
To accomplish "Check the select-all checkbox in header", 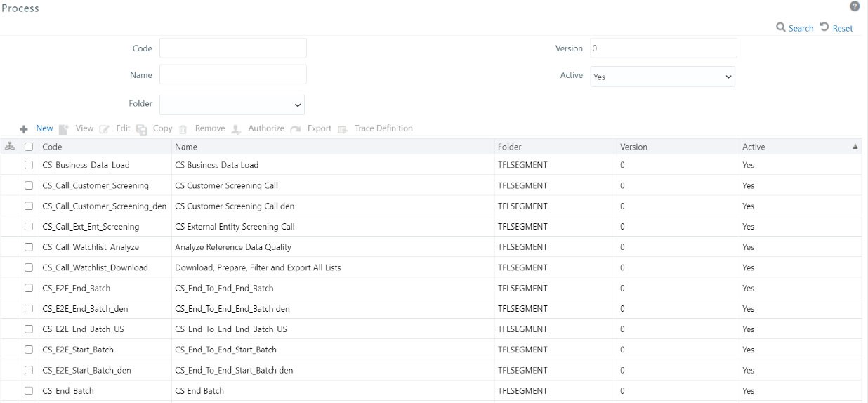I will pos(29,147).
